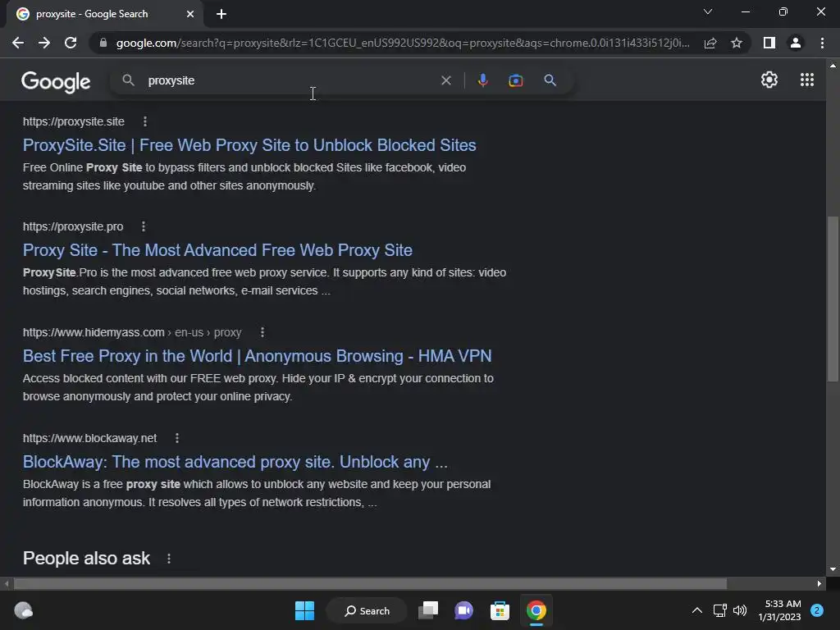
Task: Close the proxysite Google Search tab
Action: pyautogui.click(x=190, y=15)
